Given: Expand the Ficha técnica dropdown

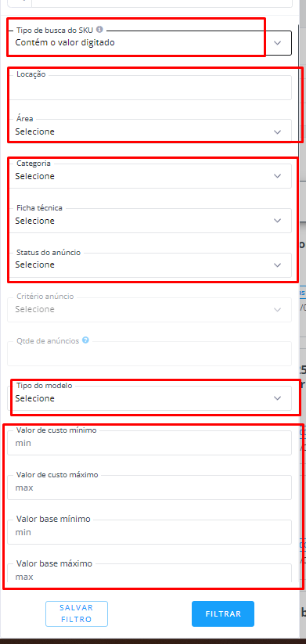Looking at the screenshot, I should click(x=149, y=221).
